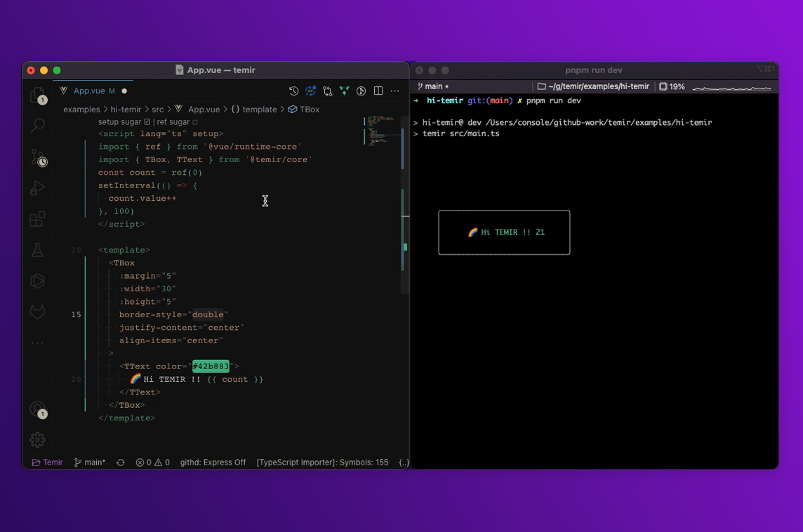This screenshot has width=803, height=532.
Task: Toggle githd Express Off in the status bar
Action: (x=213, y=463)
